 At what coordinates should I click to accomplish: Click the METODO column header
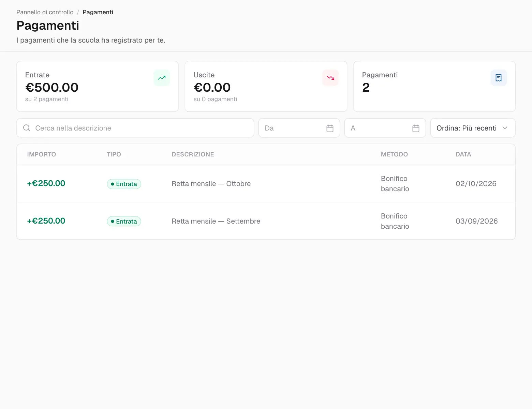(394, 154)
